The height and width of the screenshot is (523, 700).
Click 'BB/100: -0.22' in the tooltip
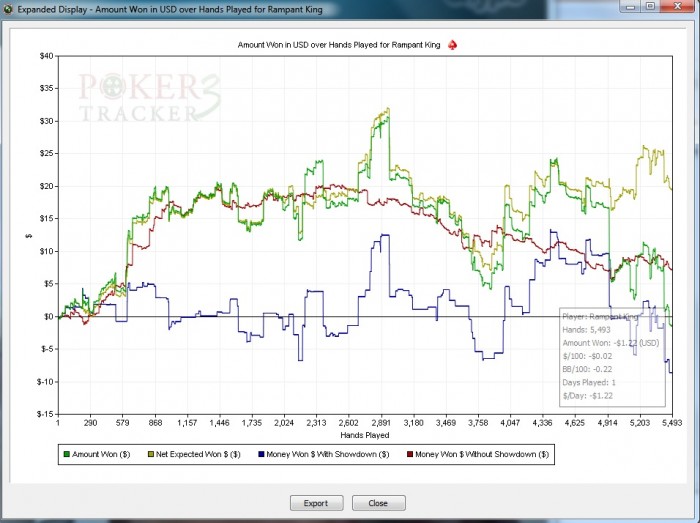point(587,369)
